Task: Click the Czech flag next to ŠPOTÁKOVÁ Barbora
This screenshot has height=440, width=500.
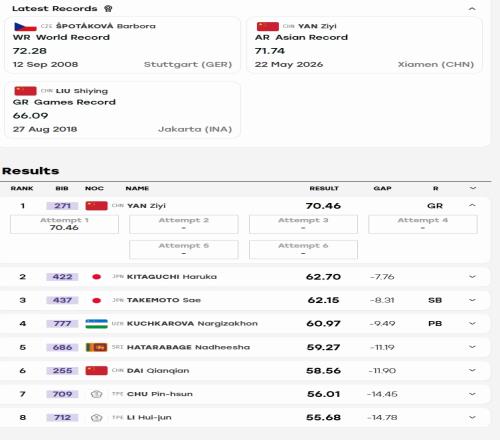Action: point(25,26)
